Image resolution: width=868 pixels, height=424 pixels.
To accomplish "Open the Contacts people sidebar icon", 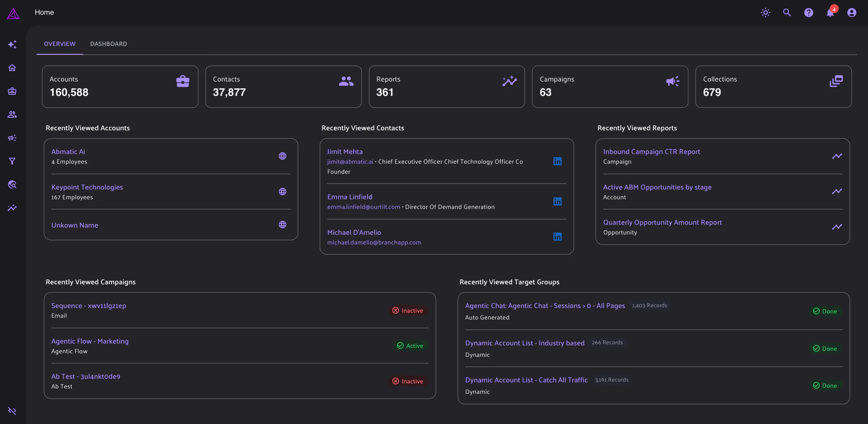I will [x=12, y=115].
